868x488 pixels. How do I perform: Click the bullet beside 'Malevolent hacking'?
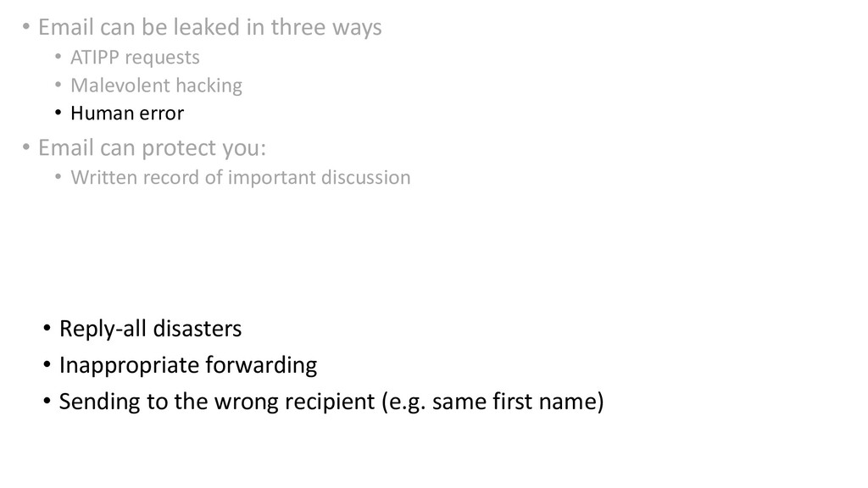pyautogui.click(x=58, y=85)
